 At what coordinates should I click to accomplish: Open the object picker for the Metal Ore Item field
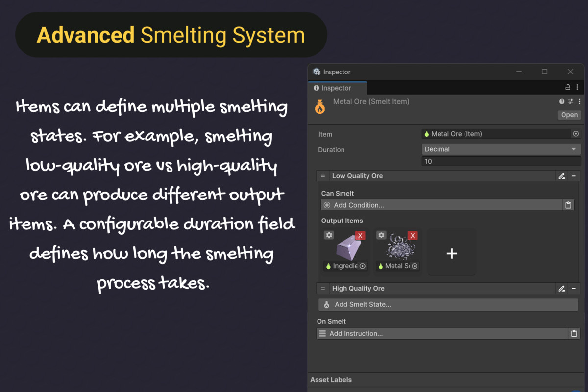[x=575, y=133]
